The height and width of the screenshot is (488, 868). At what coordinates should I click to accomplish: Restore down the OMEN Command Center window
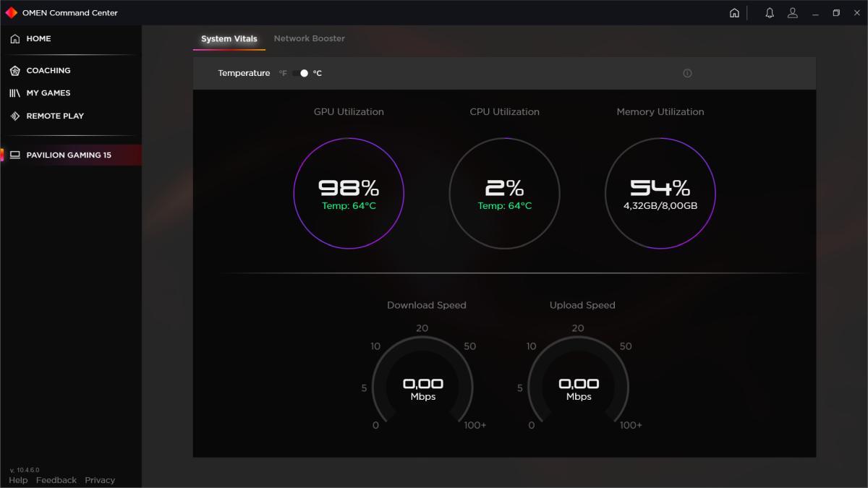836,13
